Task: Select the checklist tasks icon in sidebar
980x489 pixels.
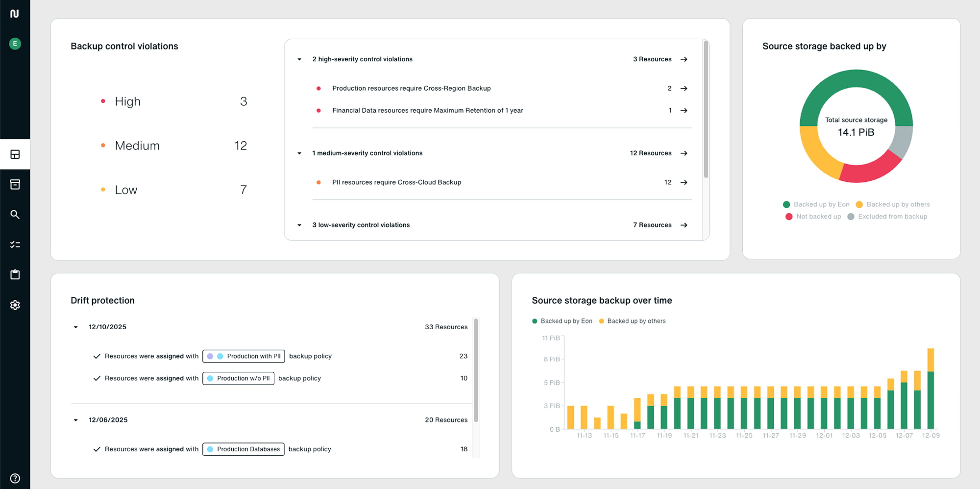Action: [x=15, y=244]
